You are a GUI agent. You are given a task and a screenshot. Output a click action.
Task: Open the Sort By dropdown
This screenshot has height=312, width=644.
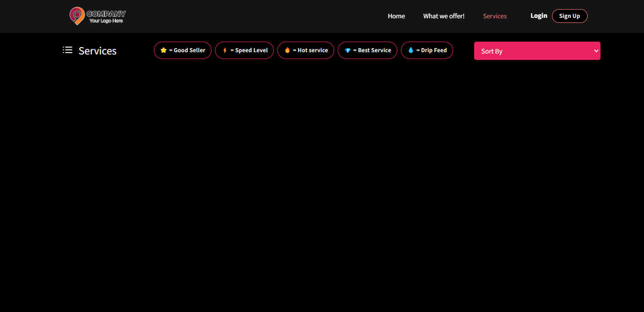coord(537,51)
